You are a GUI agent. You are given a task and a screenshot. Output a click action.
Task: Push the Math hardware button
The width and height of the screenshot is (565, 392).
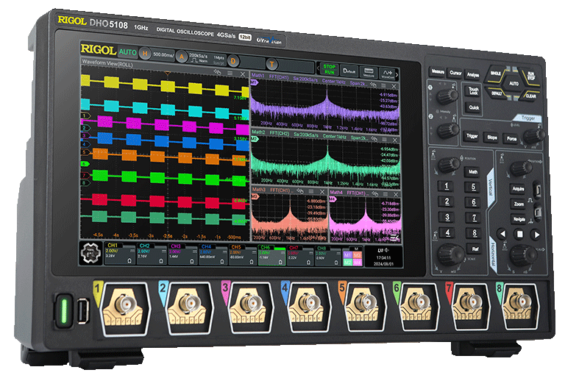click(x=473, y=172)
